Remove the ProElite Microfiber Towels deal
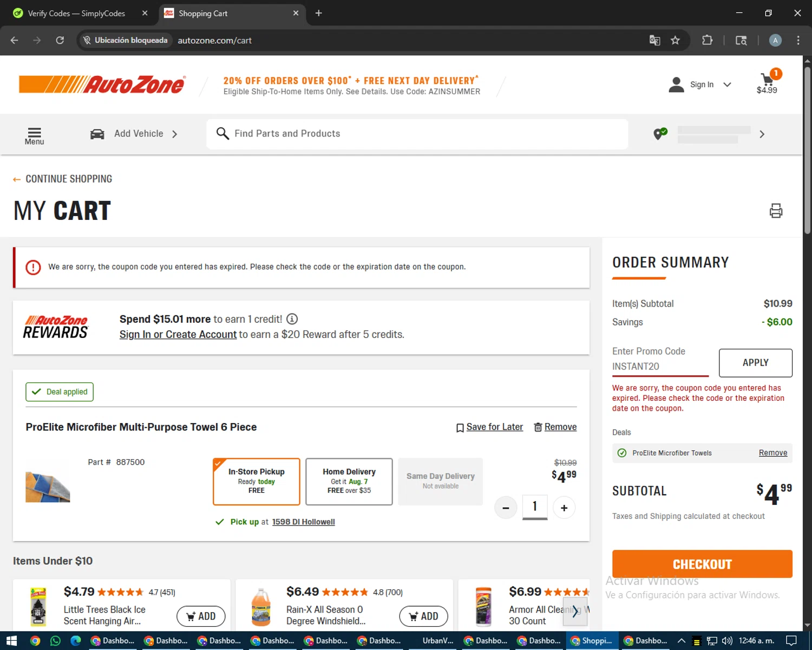Image resolution: width=812 pixels, height=650 pixels. click(772, 453)
